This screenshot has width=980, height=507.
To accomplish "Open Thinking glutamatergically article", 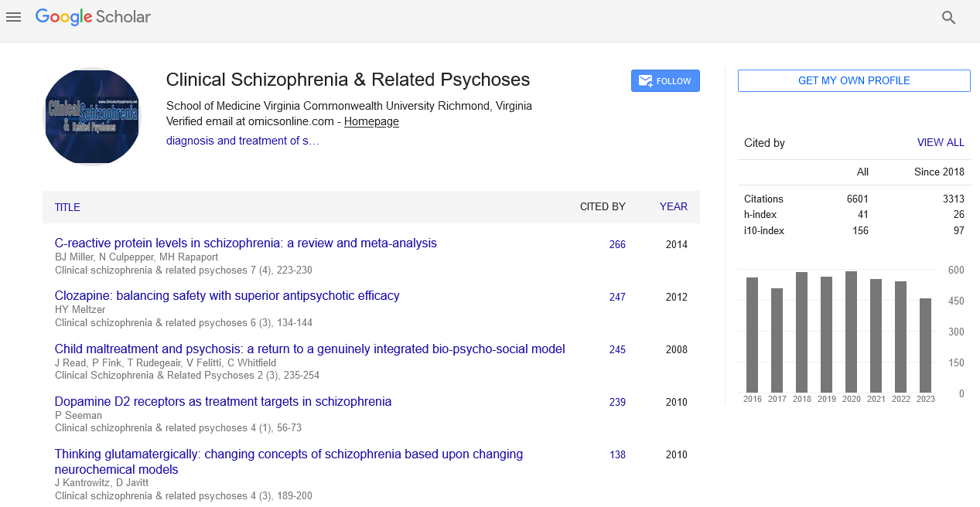I will (x=289, y=454).
